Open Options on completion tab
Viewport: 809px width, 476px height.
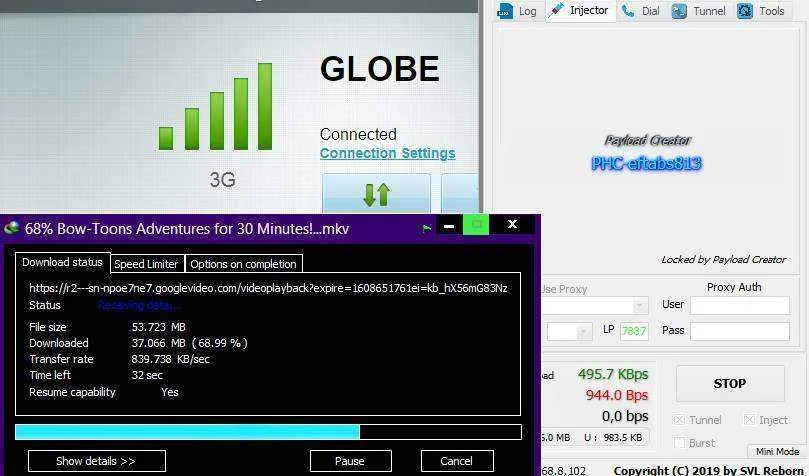click(244, 264)
